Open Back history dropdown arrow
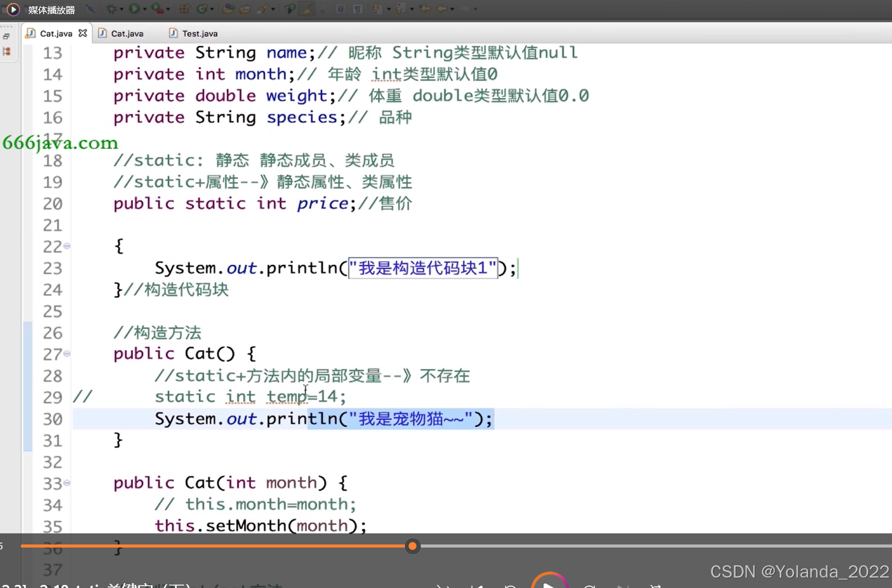Image resolution: width=892 pixels, height=588 pixels. [452, 9]
